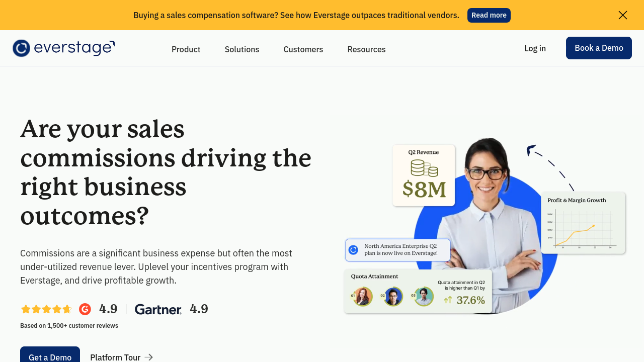Click the Profit & Margin Growth chart

click(x=583, y=229)
